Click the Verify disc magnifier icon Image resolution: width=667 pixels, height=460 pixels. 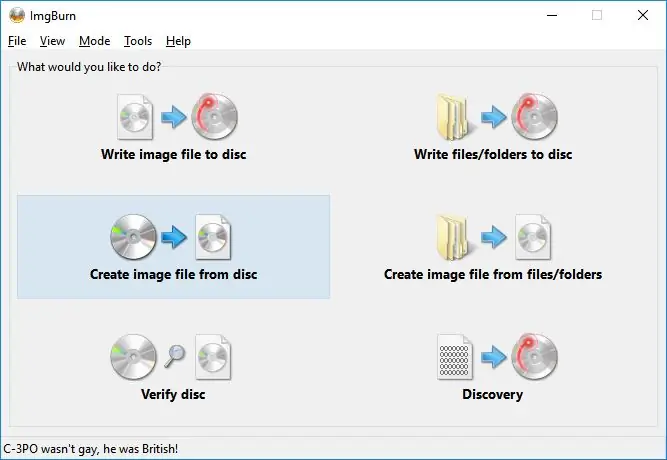point(175,356)
